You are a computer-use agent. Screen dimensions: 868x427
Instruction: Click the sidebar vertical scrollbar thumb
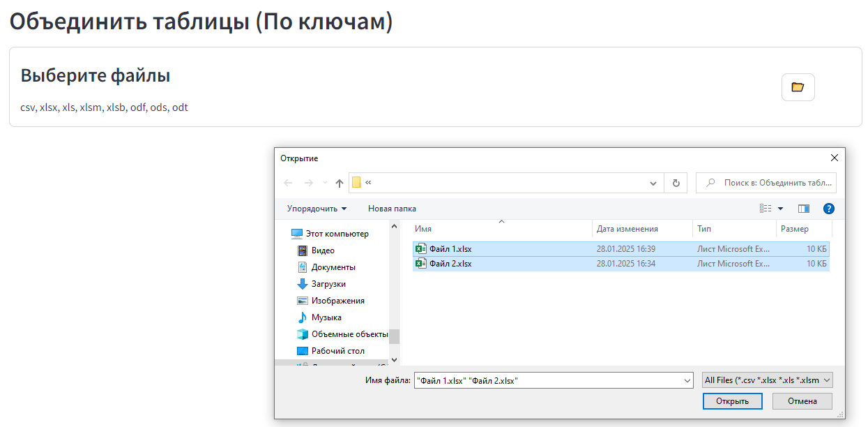(394, 336)
